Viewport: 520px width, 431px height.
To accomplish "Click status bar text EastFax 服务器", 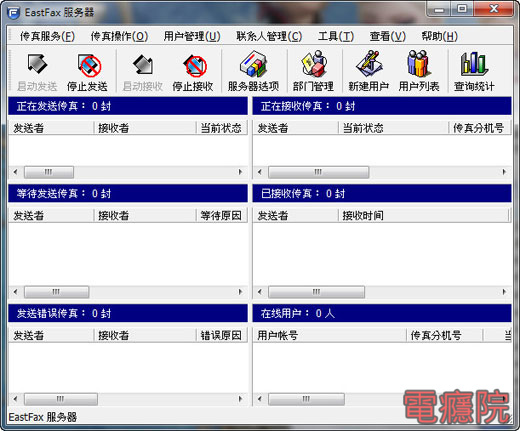I will click(x=42, y=417).
